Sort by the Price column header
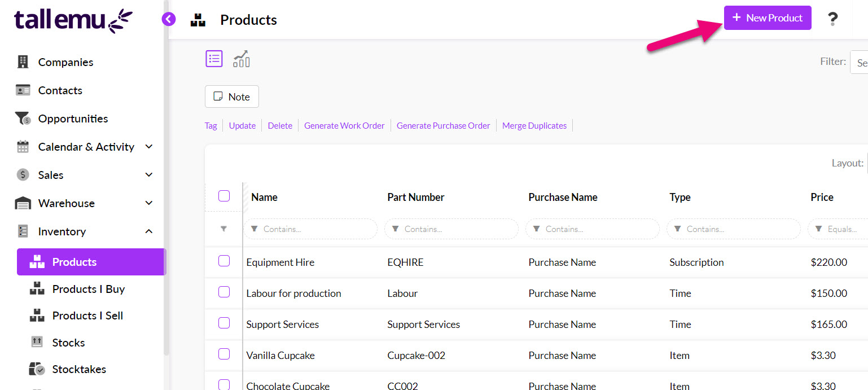This screenshot has height=390, width=868. point(822,197)
